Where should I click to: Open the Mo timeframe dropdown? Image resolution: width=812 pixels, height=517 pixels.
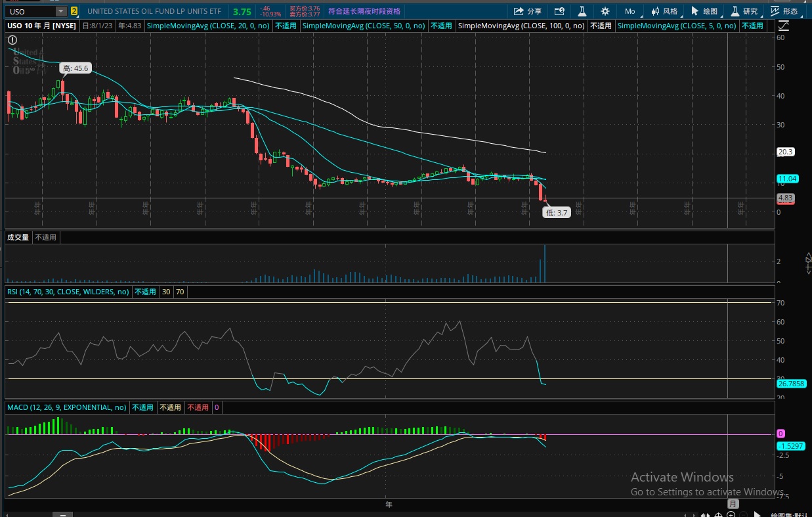(x=630, y=11)
